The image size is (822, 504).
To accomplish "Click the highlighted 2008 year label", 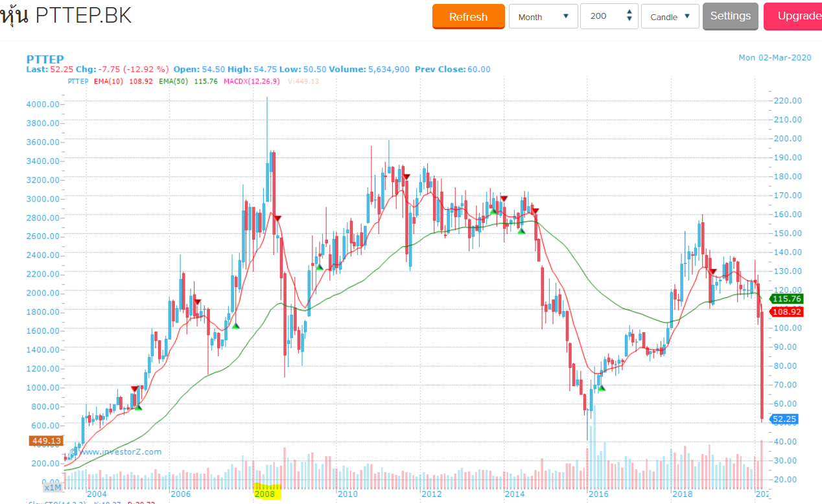I will tap(266, 494).
